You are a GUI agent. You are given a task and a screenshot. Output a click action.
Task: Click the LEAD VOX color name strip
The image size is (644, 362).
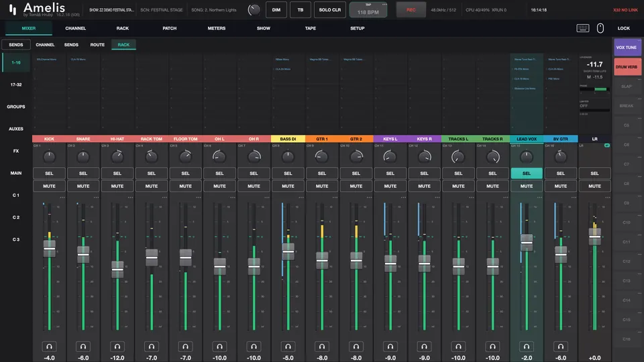pos(527,139)
